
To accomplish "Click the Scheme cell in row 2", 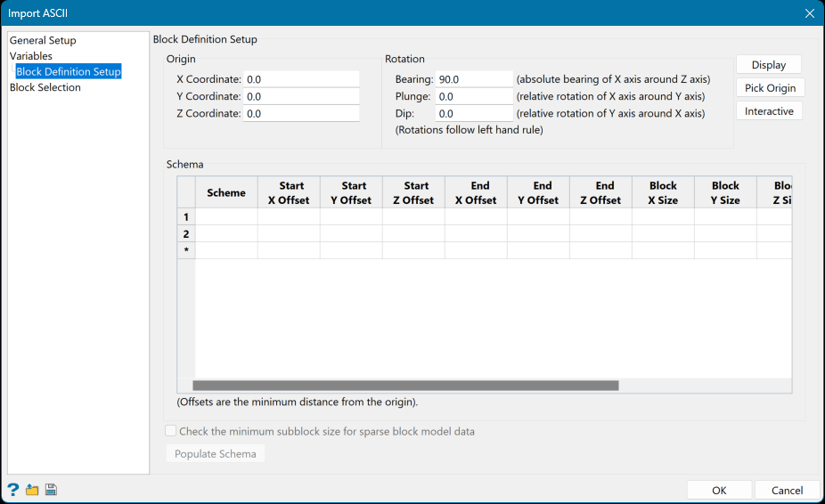I will click(x=226, y=234).
